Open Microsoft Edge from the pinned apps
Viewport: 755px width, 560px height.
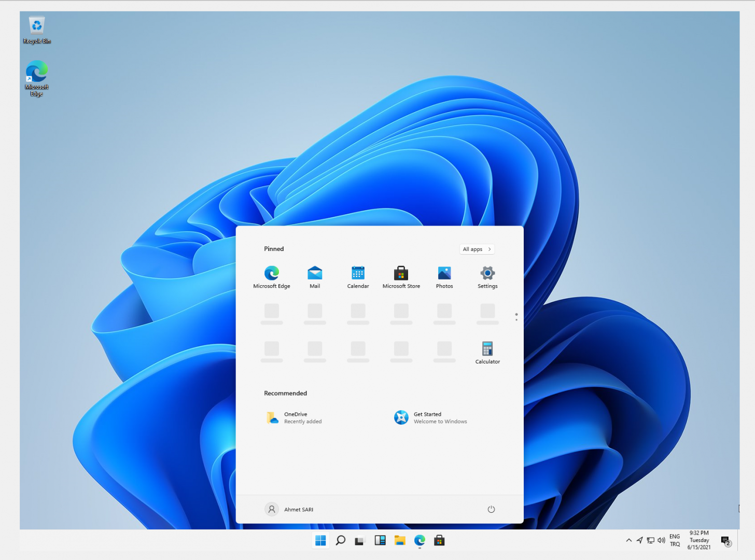tap(271, 277)
